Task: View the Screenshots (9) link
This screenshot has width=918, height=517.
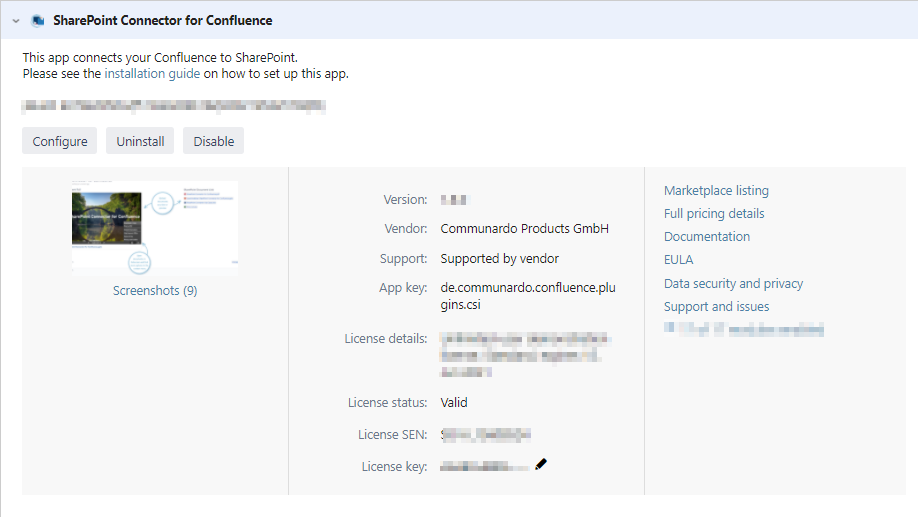Action: (155, 290)
